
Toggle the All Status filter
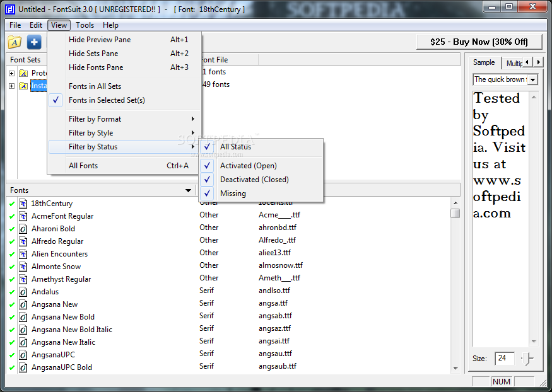point(261,147)
